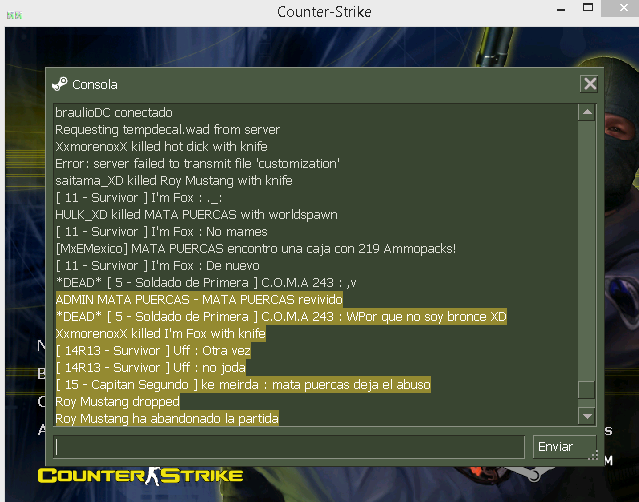
Task: Focus the console command input field
Action: pos(289,447)
